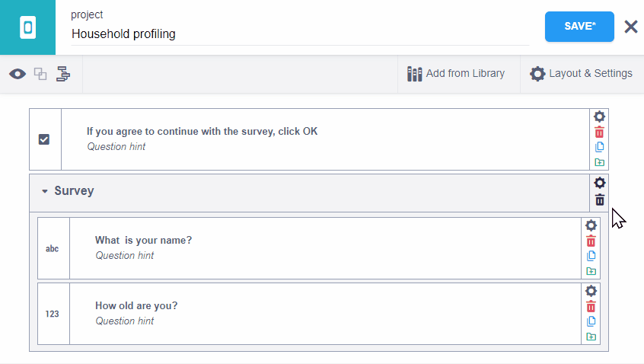Duplicate the consent agreement question
Viewport: 644px width, 364px height.
coord(599,147)
